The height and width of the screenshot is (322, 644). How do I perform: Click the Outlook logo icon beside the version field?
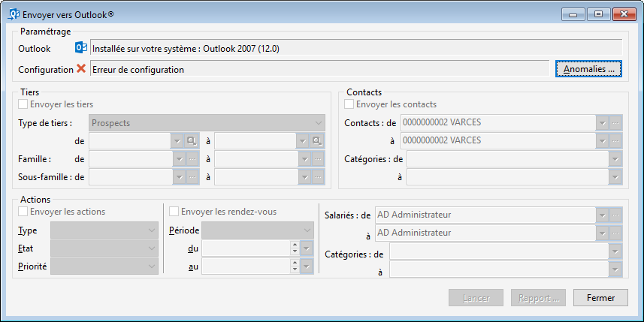81,47
